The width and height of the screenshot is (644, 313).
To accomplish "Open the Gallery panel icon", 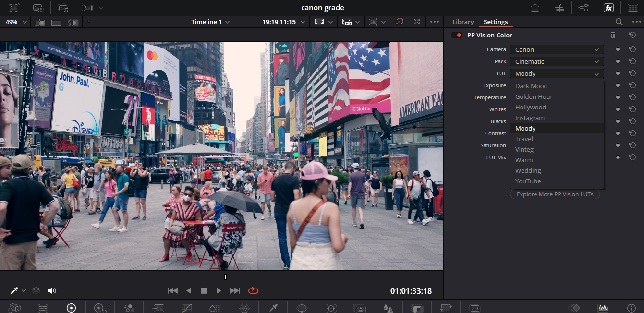I will click(x=14, y=8).
